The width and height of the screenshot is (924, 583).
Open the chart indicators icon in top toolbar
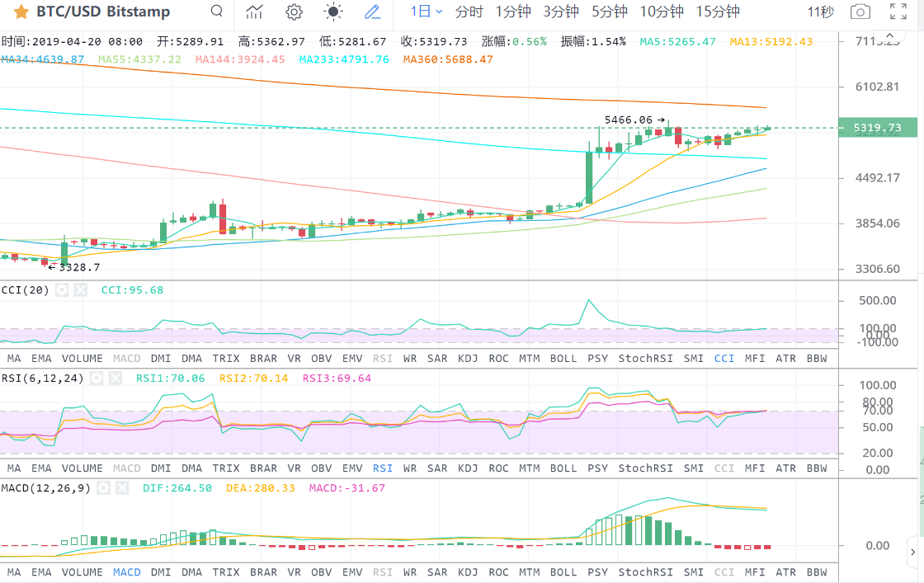(x=255, y=12)
